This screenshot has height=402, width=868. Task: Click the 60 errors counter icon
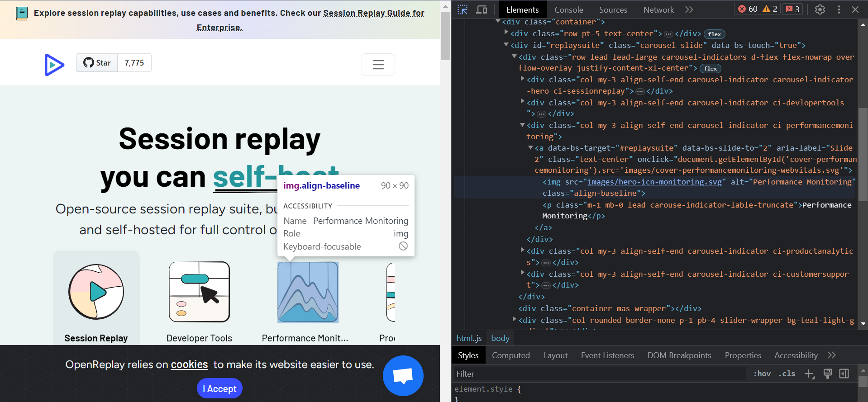point(748,9)
